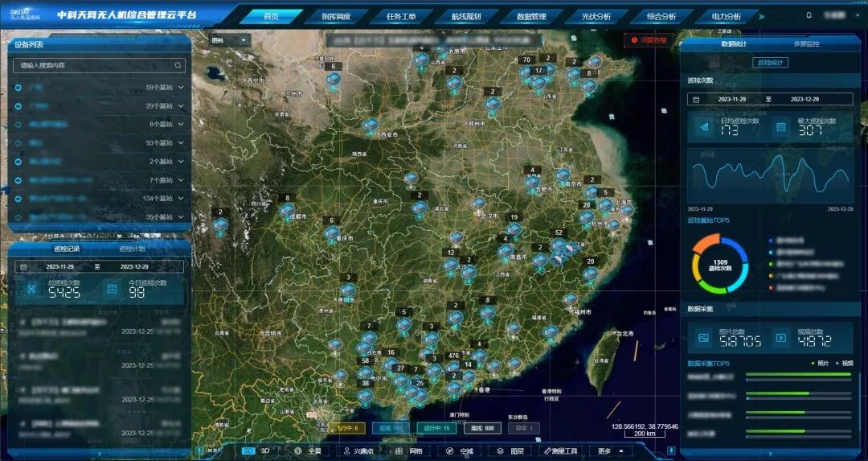Toggle visibility of the 2个基站 group
The width and height of the screenshot is (868, 461).
tap(18, 162)
